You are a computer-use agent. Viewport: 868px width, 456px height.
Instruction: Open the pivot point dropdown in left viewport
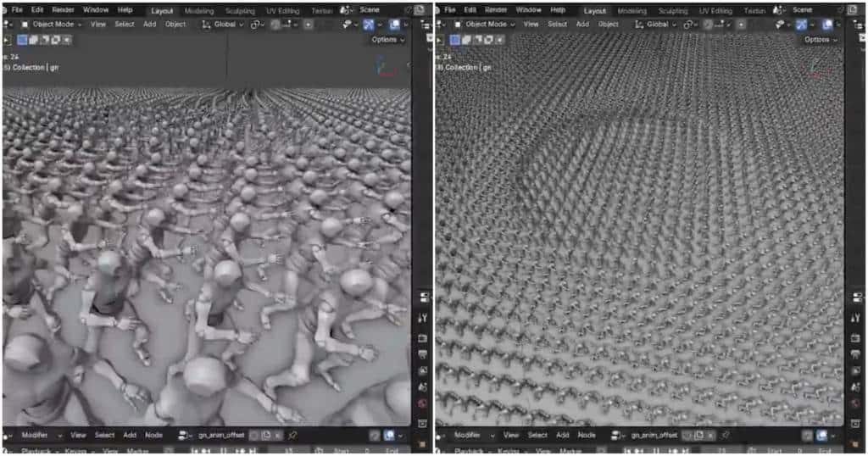tap(258, 25)
